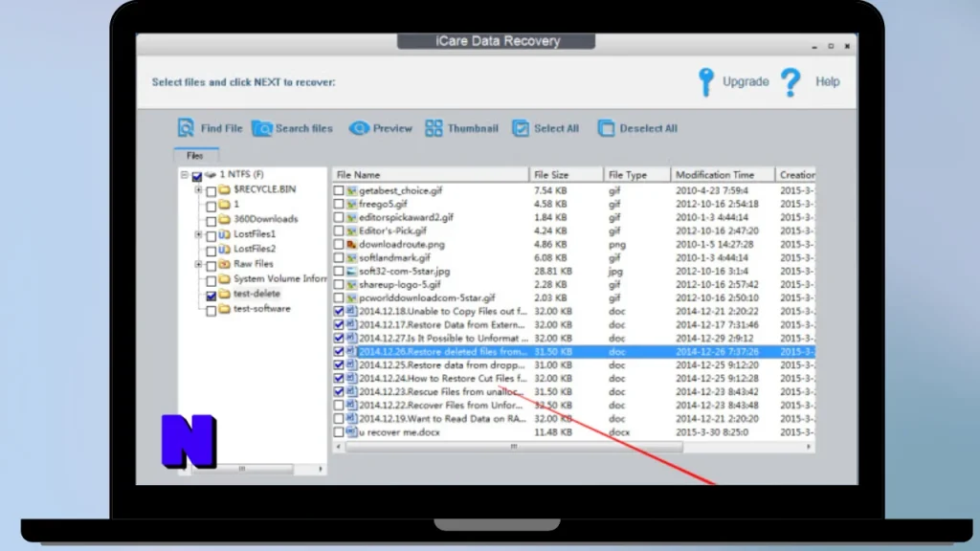
Task: Sort by Modification Time column header
Action: (x=723, y=175)
